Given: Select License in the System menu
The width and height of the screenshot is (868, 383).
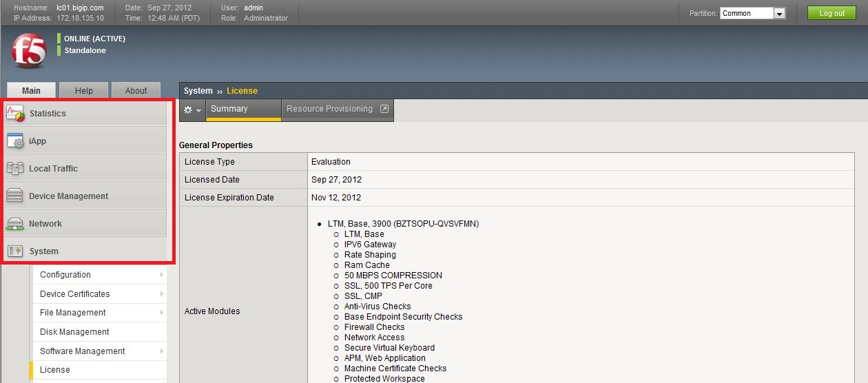Looking at the screenshot, I should tap(99, 370).
